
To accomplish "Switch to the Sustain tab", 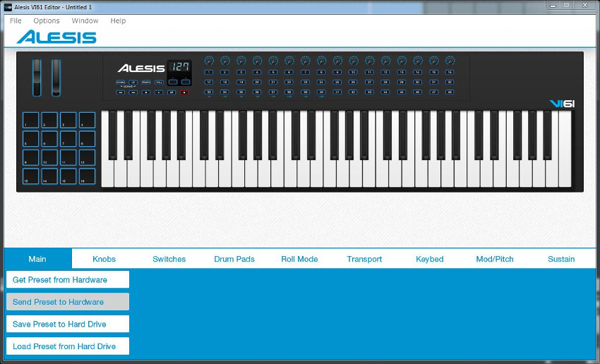I will tap(561, 259).
